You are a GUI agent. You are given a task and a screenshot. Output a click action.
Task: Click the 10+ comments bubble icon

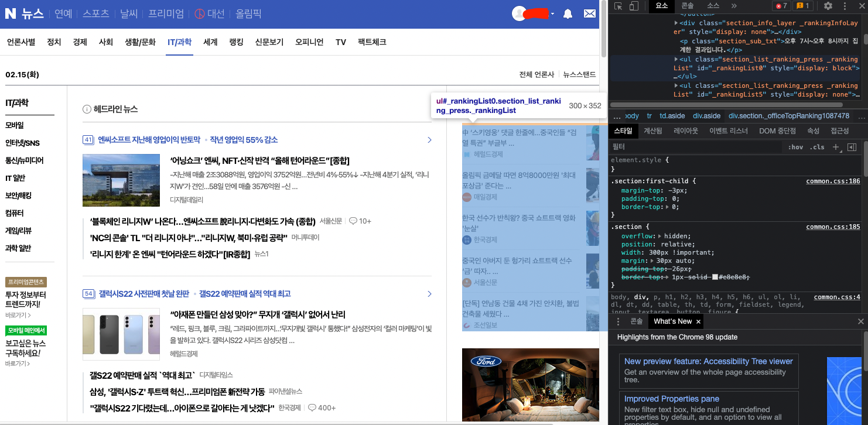[x=353, y=221]
